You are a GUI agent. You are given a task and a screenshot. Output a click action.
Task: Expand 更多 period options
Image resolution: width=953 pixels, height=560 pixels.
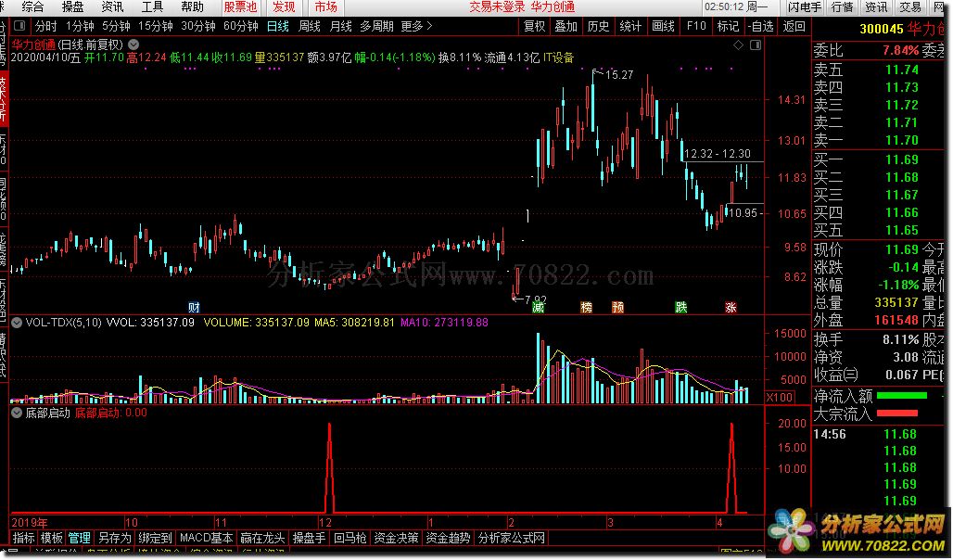tap(416, 26)
